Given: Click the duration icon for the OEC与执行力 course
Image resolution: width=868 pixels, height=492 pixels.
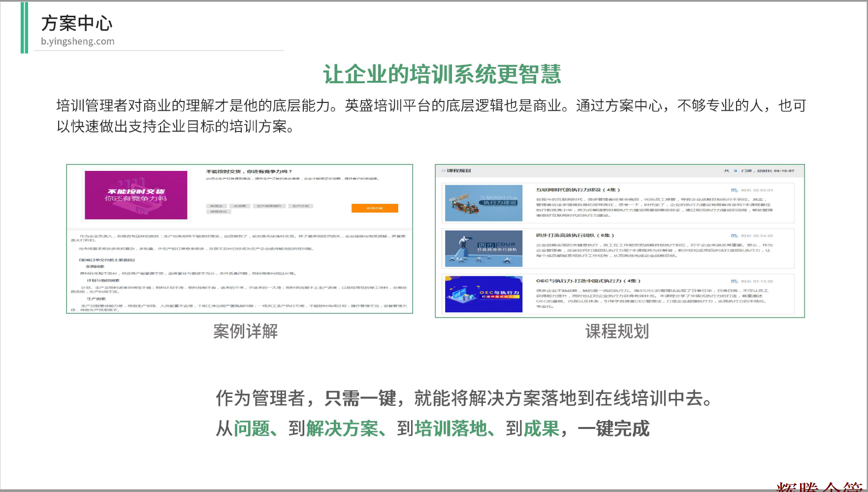Looking at the screenshot, I should pos(734,281).
